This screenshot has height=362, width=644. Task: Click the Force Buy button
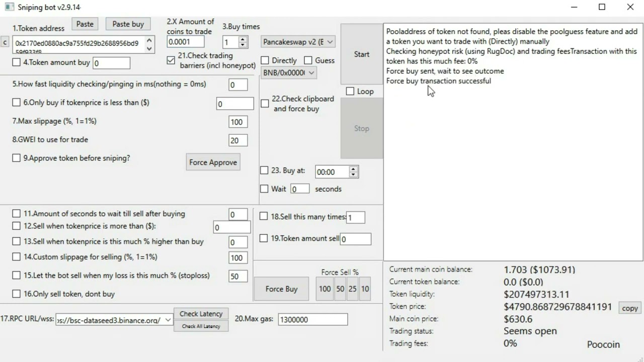point(281,289)
